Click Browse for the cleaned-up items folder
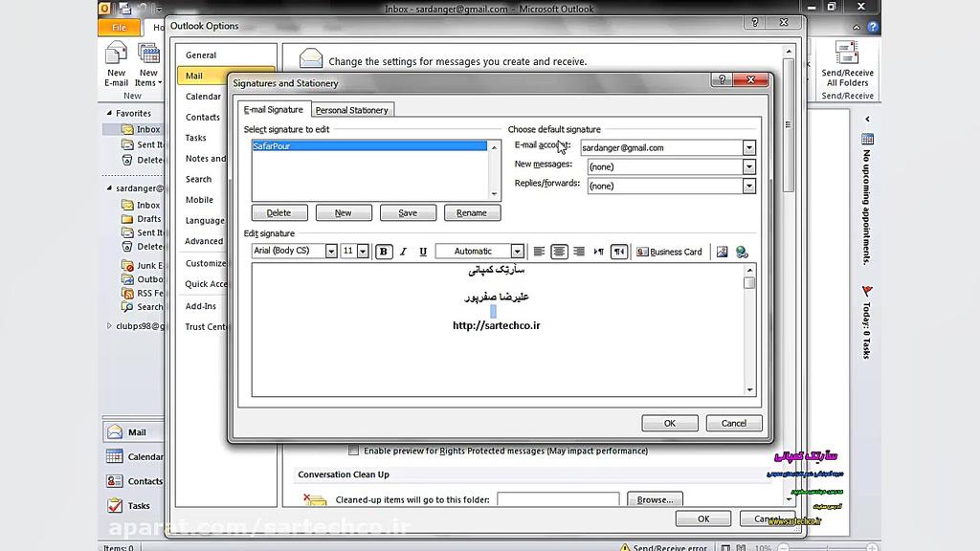This screenshot has width=980, height=551. 655,498
